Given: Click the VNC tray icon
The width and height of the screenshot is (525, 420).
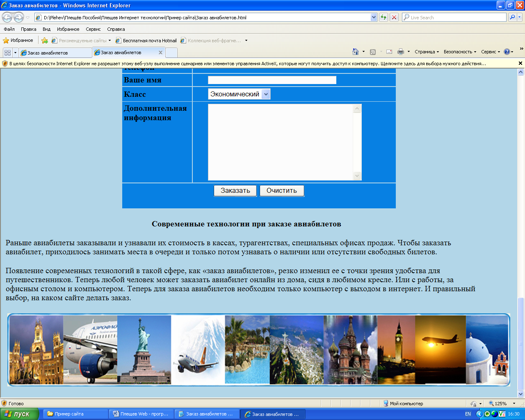Looking at the screenshot, I should tap(502, 414).
